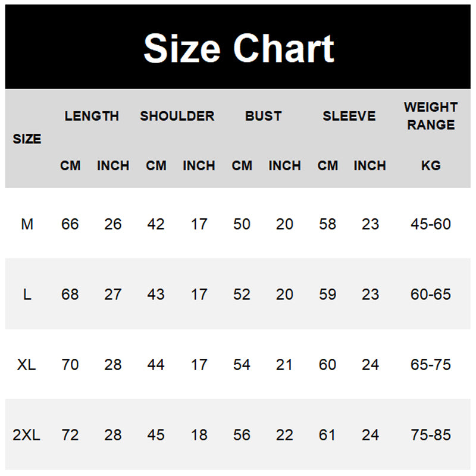Click the 65-75 weight range cell
Image resolution: width=476 pixels, height=476 pixels.
pos(431,365)
